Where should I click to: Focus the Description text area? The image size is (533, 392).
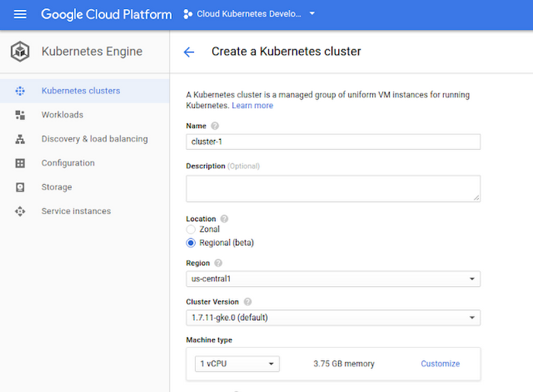tap(334, 189)
